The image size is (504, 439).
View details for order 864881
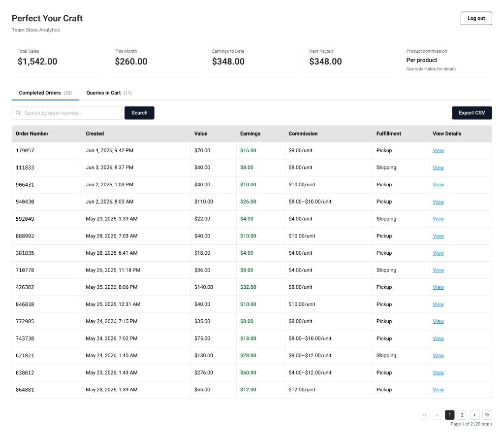438,390
